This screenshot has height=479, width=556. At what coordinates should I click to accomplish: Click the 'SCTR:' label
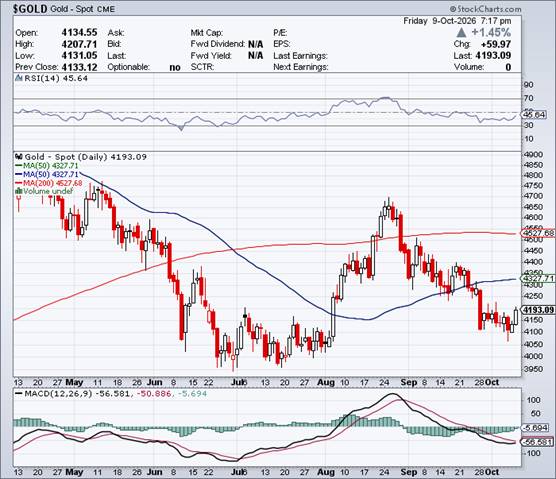202,67
